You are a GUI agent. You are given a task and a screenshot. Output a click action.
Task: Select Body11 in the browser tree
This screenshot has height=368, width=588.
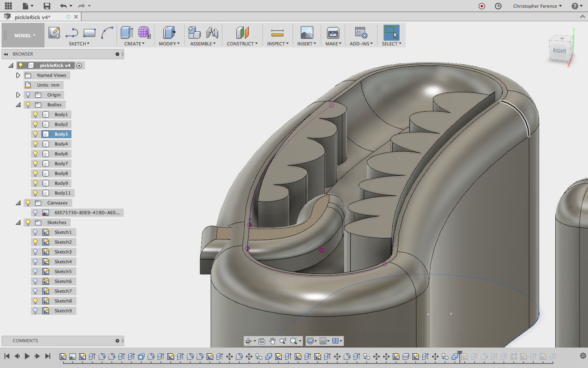pyautogui.click(x=62, y=193)
